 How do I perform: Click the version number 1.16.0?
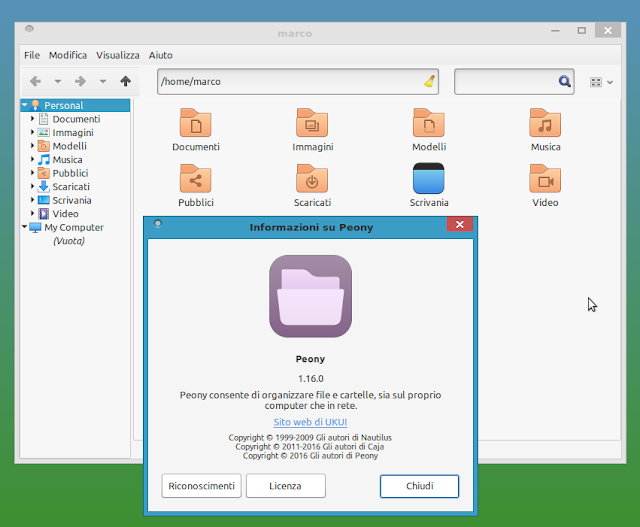[311, 378]
